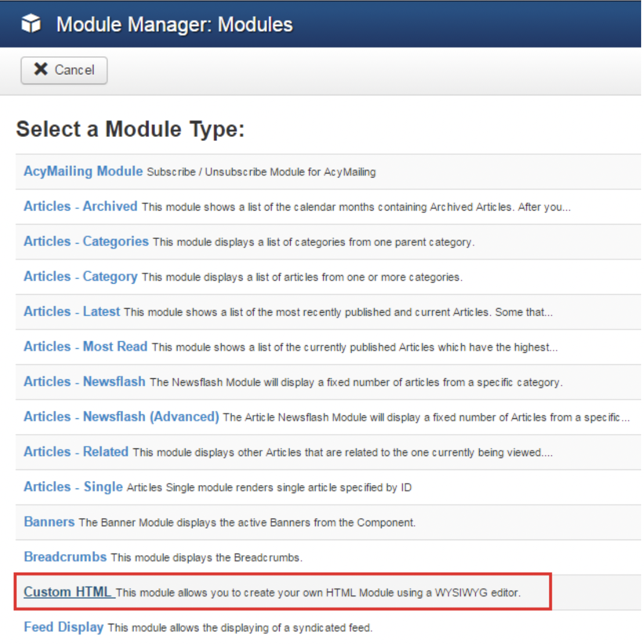Click the WYSIWYG editor description text

(318, 593)
